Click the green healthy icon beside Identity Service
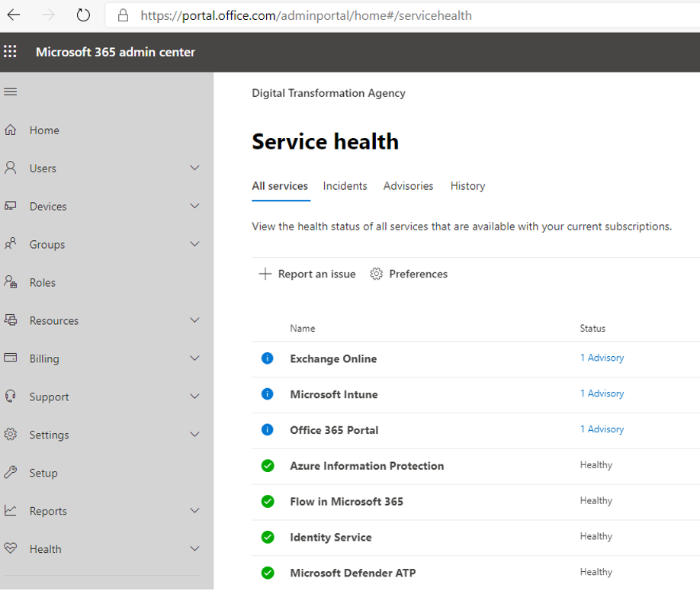 [x=267, y=537]
